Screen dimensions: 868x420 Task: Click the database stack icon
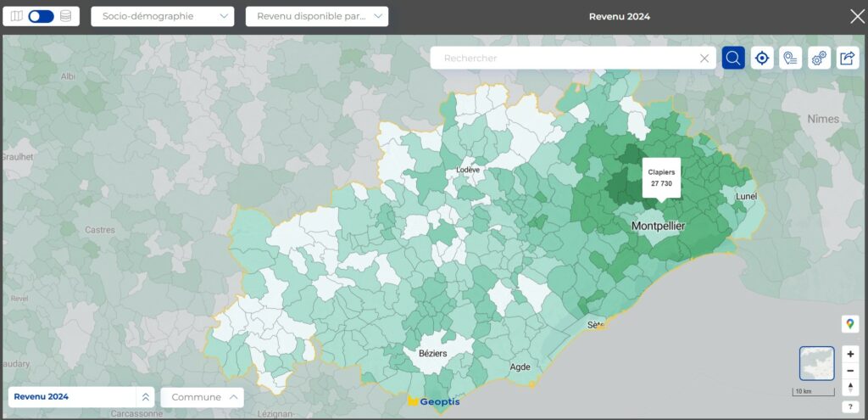[66, 16]
